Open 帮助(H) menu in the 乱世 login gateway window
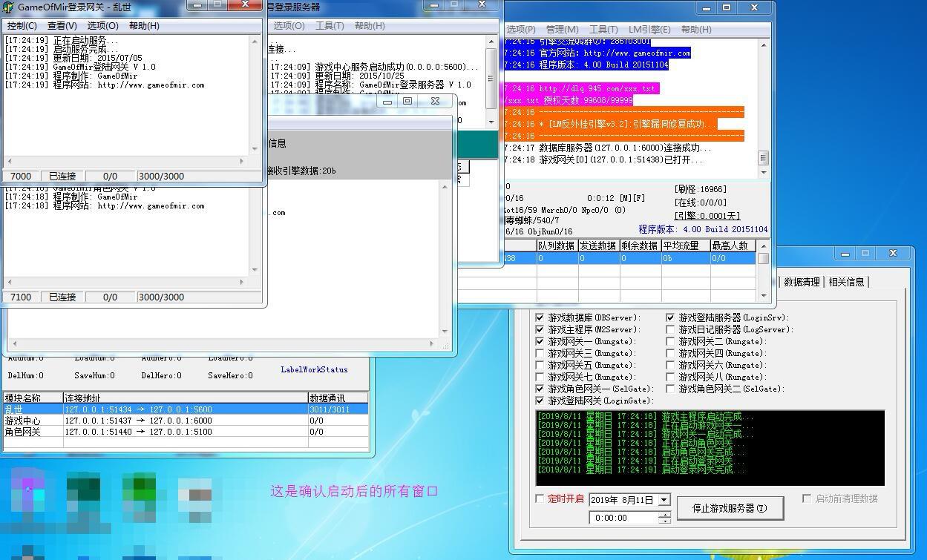The height and width of the screenshot is (560, 927). click(x=144, y=25)
